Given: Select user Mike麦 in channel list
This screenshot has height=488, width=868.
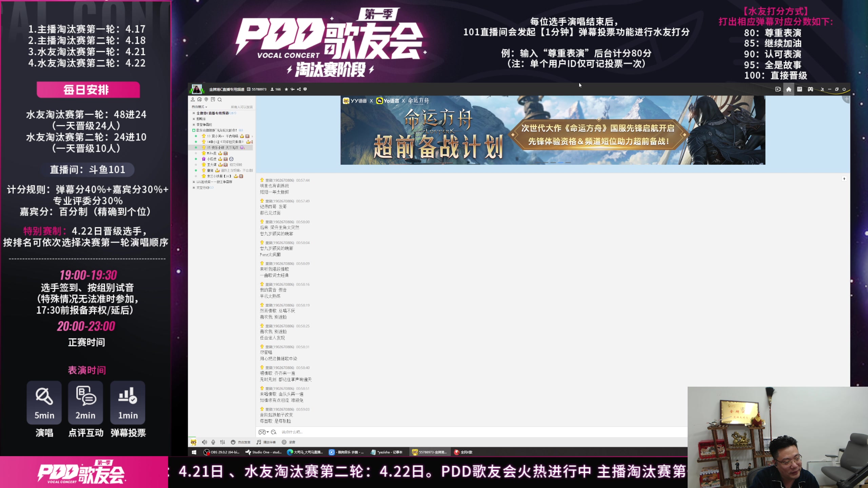Looking at the screenshot, I should point(212,154).
